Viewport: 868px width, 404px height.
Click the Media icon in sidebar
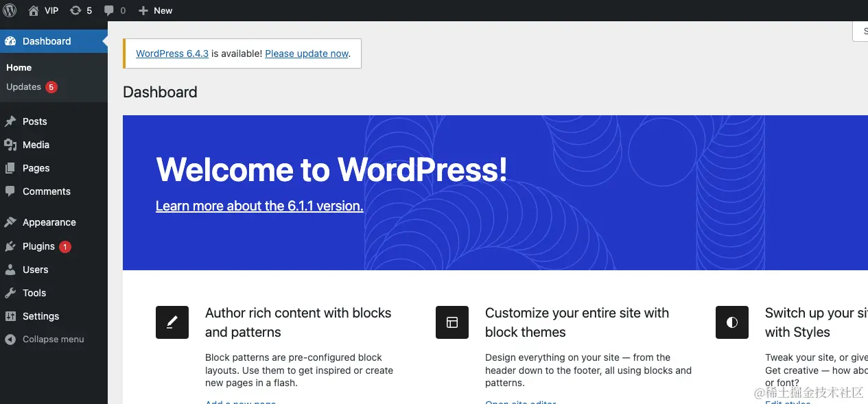coord(10,145)
